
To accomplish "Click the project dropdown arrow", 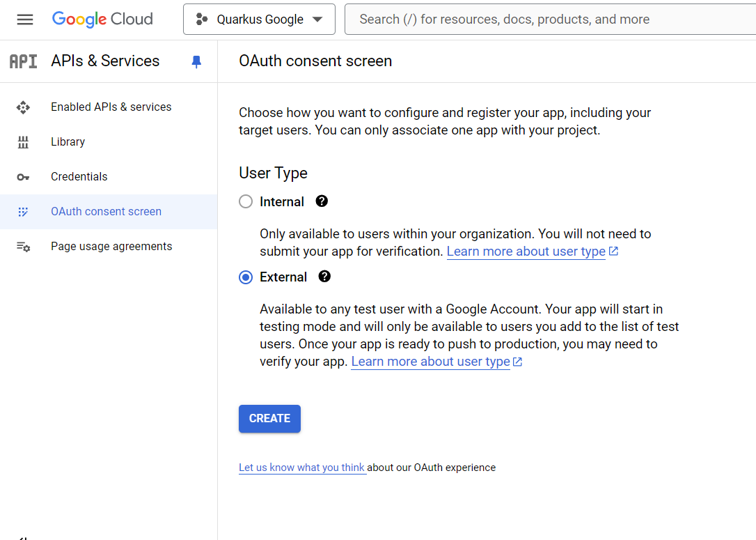I will 317,20.
